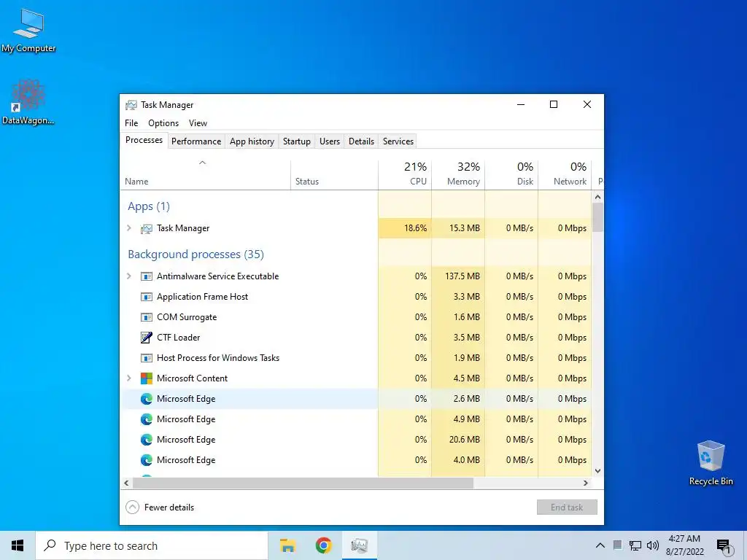This screenshot has width=747, height=560.
Task: Switch to the Performance tab
Action: click(196, 141)
